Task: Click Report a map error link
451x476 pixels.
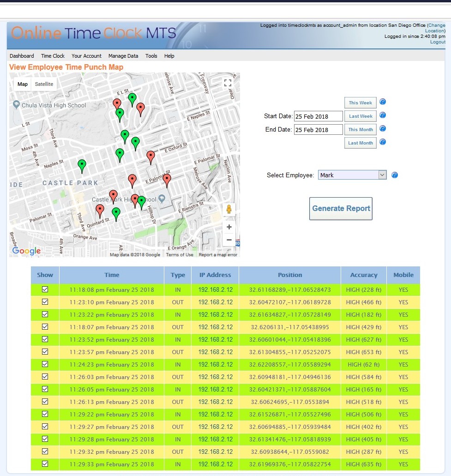Action: pyautogui.click(x=218, y=255)
